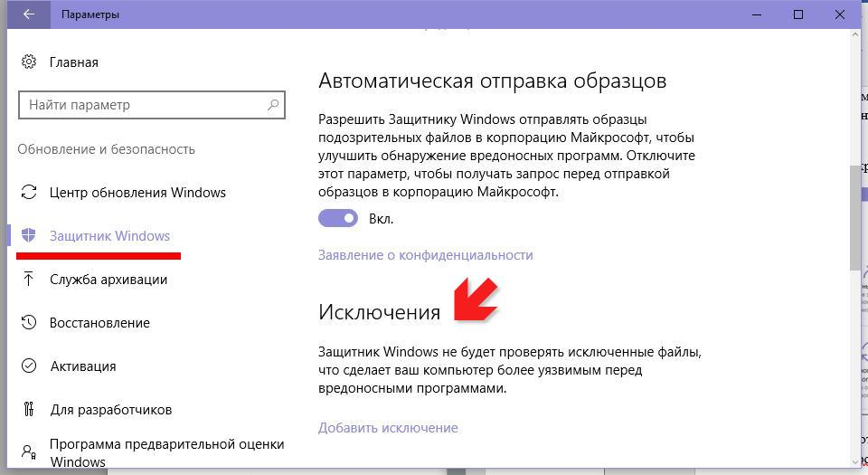Select Защитник Windows in sidebar
Viewport: 868px width, 475px height.
coord(109,236)
